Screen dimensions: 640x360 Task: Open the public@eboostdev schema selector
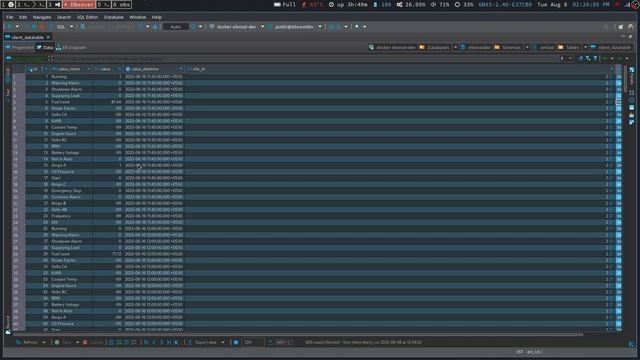coord(295,27)
